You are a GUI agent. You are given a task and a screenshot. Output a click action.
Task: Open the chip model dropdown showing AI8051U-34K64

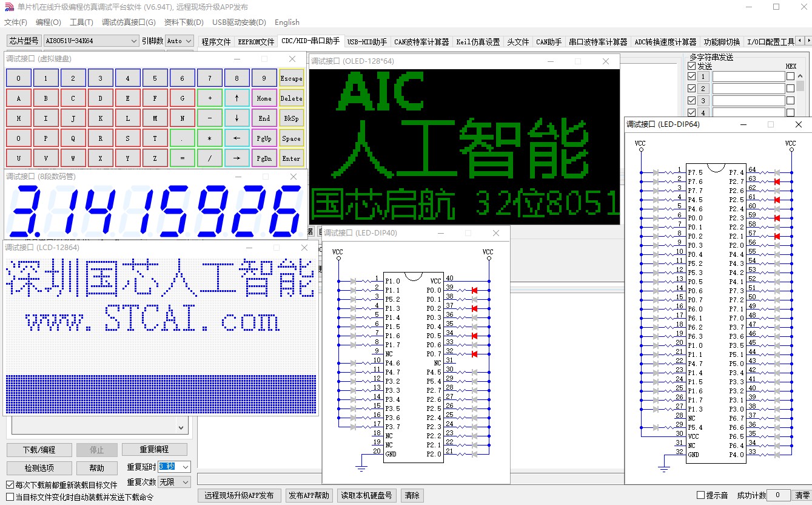click(x=91, y=41)
